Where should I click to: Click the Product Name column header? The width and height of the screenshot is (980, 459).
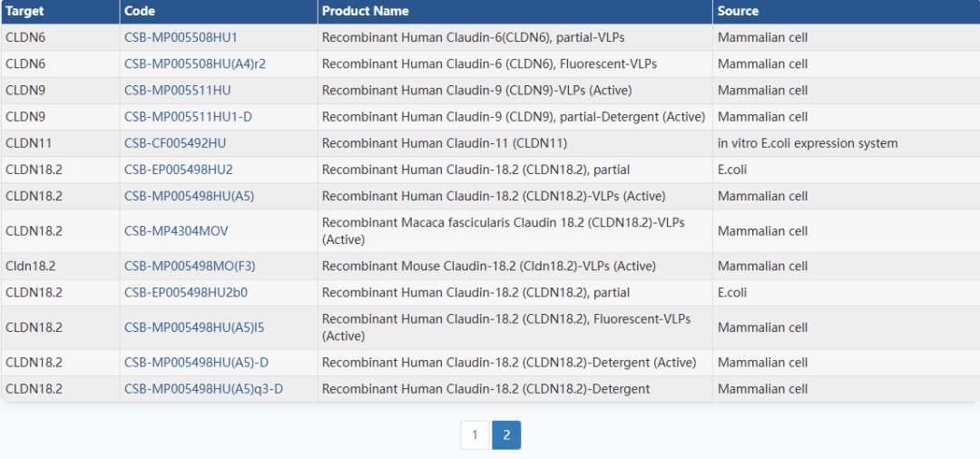pyautogui.click(x=365, y=11)
